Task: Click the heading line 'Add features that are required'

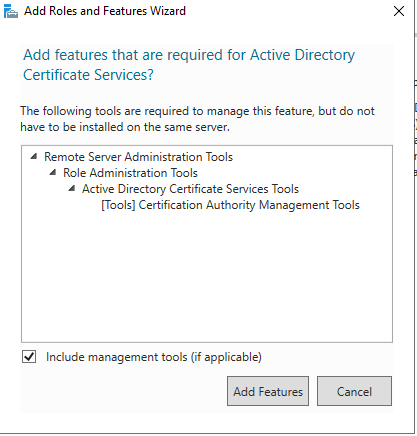Action: 189,55
